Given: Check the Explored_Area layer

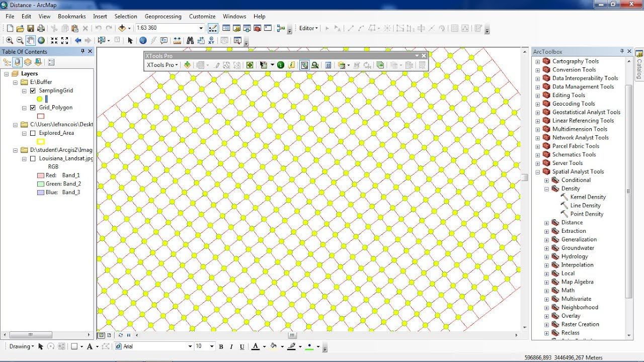Looking at the screenshot, I should pos(33,133).
